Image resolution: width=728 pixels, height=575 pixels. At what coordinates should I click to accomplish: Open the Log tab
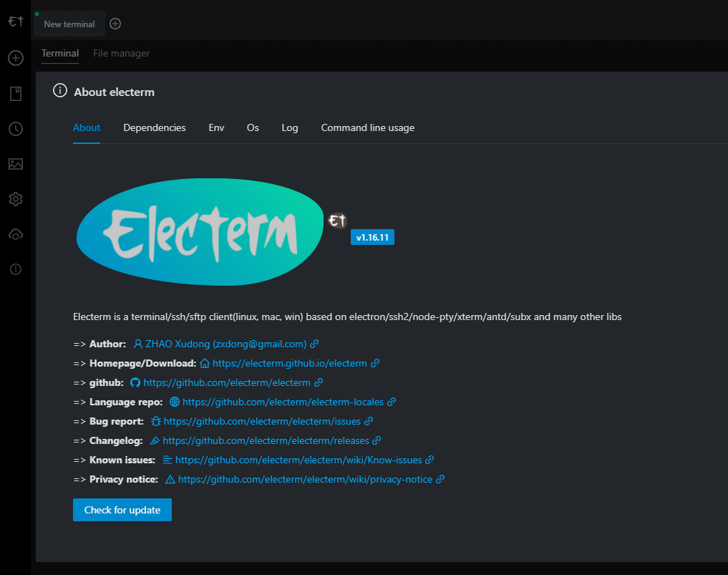pyautogui.click(x=290, y=127)
